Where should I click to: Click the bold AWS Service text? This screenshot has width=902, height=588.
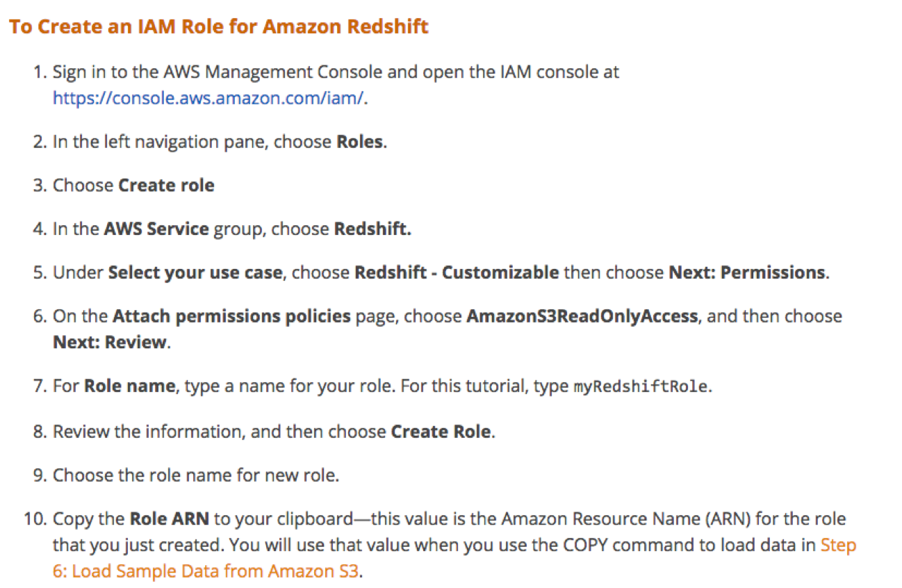pyautogui.click(x=156, y=229)
